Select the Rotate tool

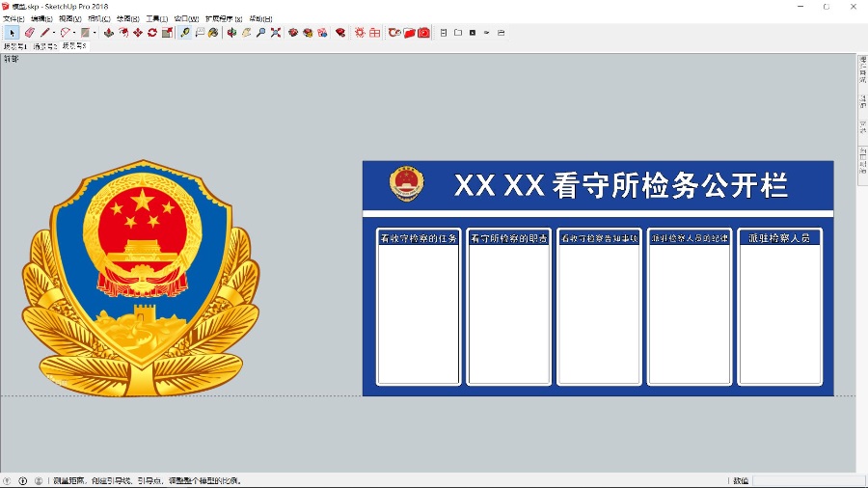point(152,33)
